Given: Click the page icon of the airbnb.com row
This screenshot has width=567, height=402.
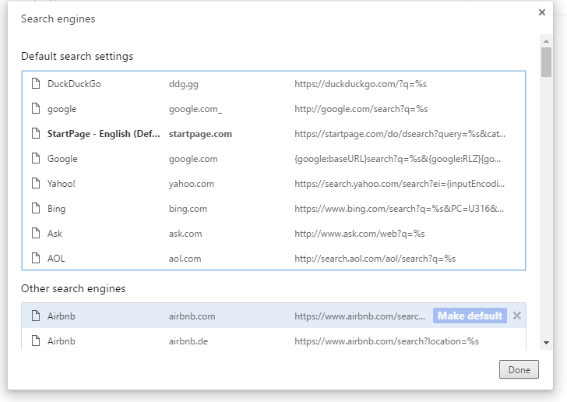Looking at the screenshot, I should click(36, 316).
